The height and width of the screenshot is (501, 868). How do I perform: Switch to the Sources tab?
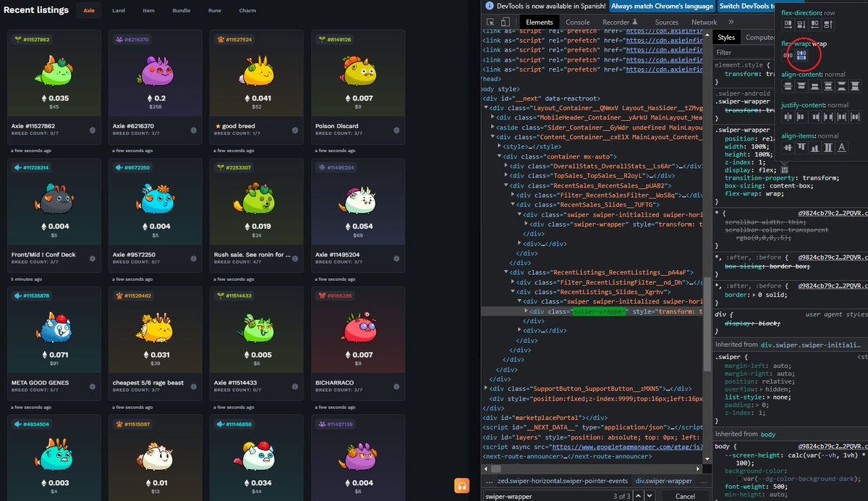tap(666, 22)
